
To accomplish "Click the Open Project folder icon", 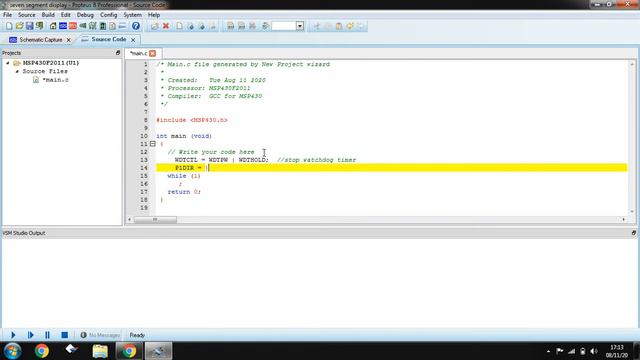I will (19, 26).
